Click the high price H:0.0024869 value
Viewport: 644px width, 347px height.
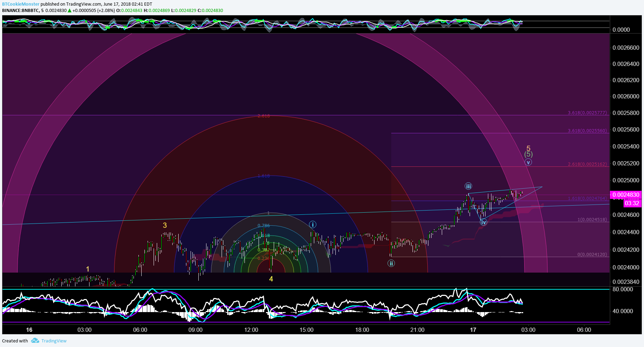coord(157,11)
